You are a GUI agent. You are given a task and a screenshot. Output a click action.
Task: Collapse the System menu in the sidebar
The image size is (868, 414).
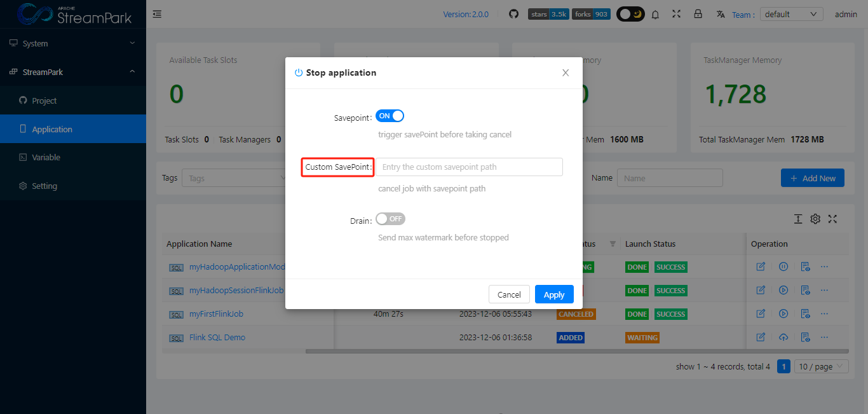(73, 43)
